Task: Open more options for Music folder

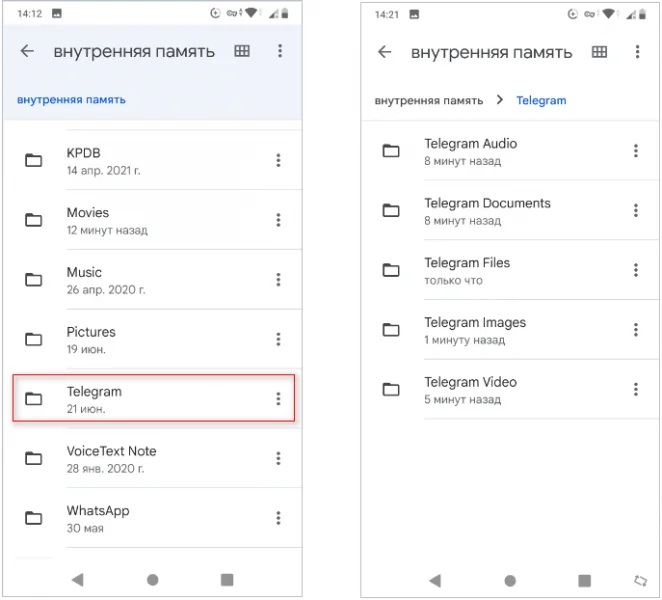Action: (x=278, y=280)
